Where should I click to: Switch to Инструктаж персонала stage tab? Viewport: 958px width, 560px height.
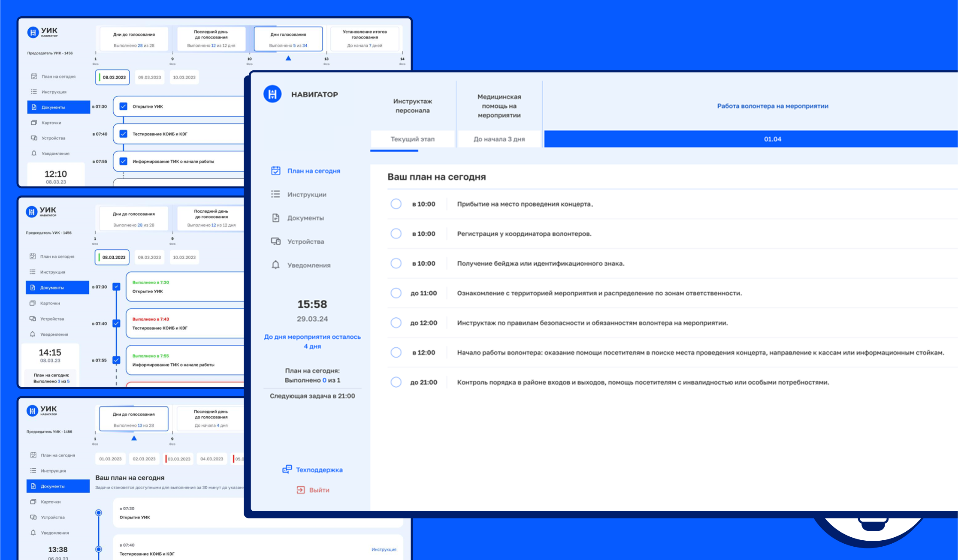[412, 106]
